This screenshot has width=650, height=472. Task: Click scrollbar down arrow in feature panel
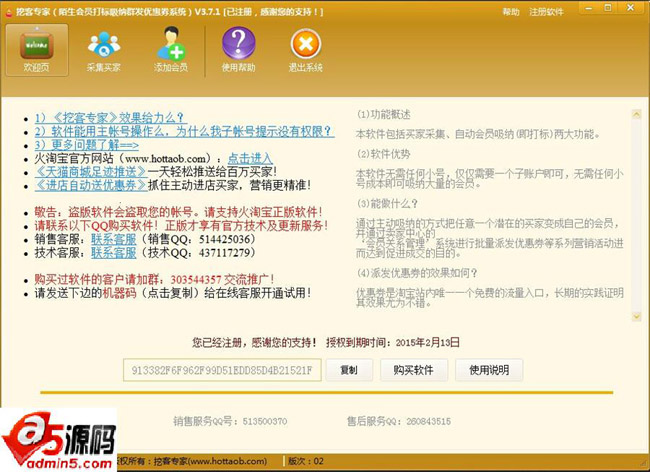(636, 317)
